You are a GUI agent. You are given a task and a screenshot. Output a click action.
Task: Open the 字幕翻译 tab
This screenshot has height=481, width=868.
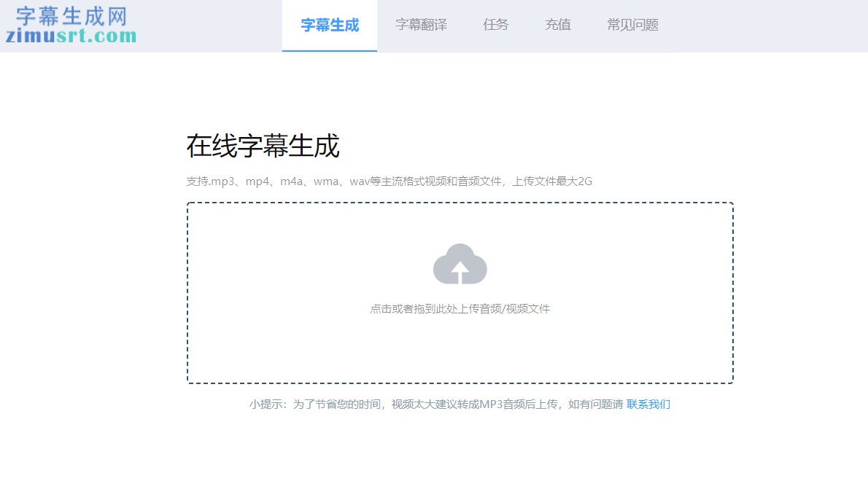click(x=421, y=25)
